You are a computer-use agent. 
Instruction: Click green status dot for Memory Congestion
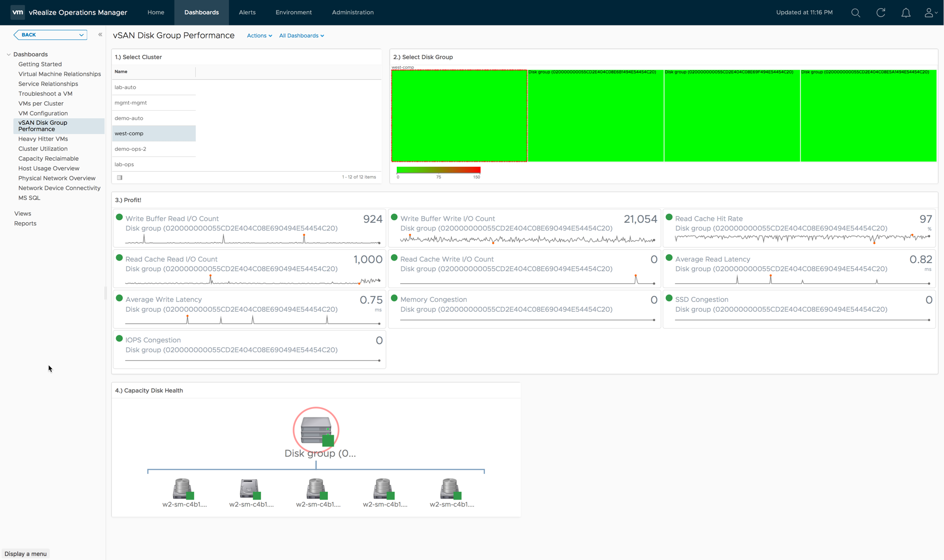(x=394, y=297)
